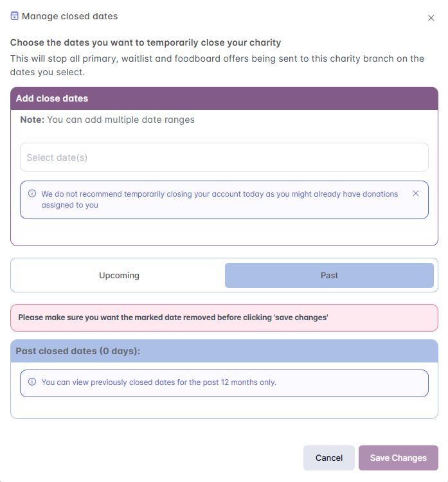This screenshot has width=448, height=482.
Task: Dismiss the closing-today recommendation notice
Action: click(x=416, y=193)
